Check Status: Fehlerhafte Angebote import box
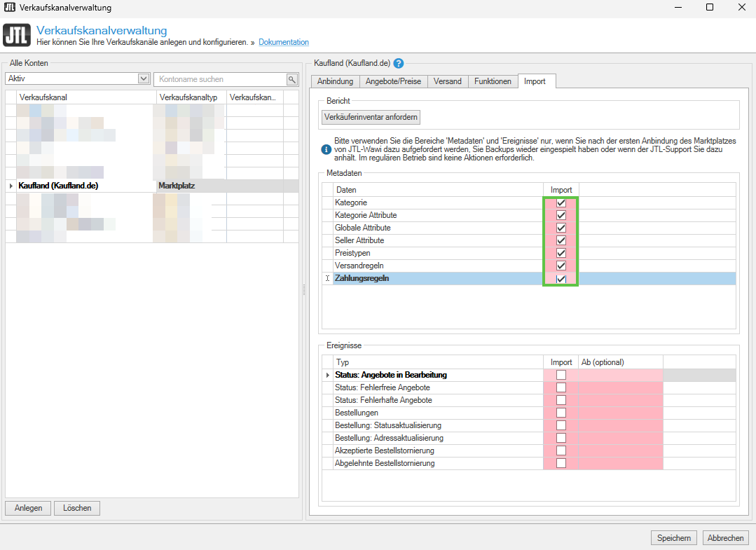This screenshot has width=756, height=550. [x=561, y=401]
